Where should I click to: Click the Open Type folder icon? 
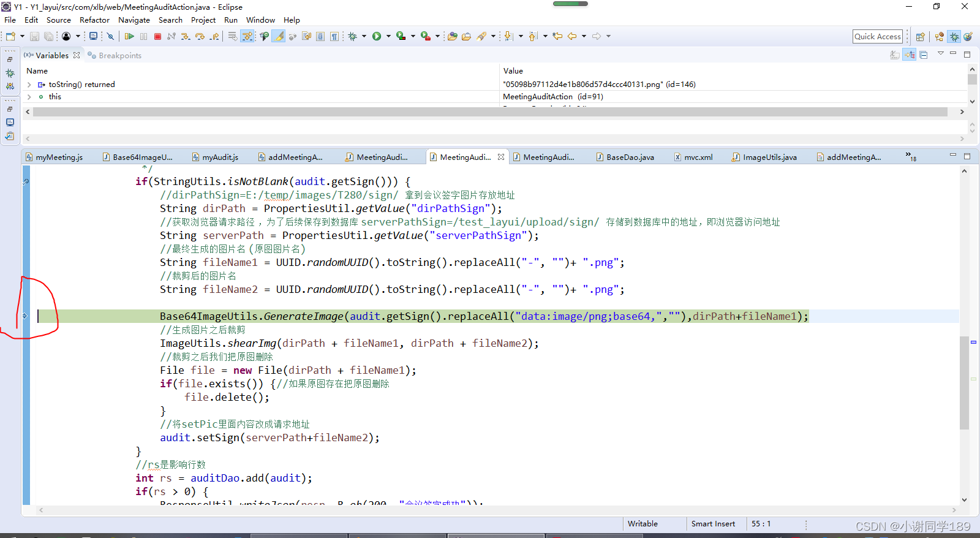click(453, 36)
